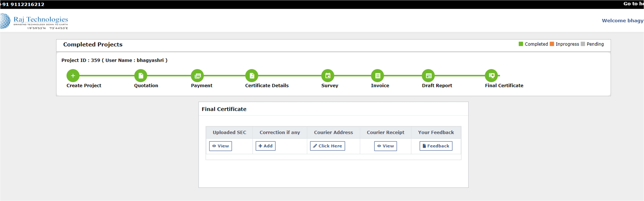Click the Your Feedback column header
The image size is (644, 201).
tap(436, 132)
